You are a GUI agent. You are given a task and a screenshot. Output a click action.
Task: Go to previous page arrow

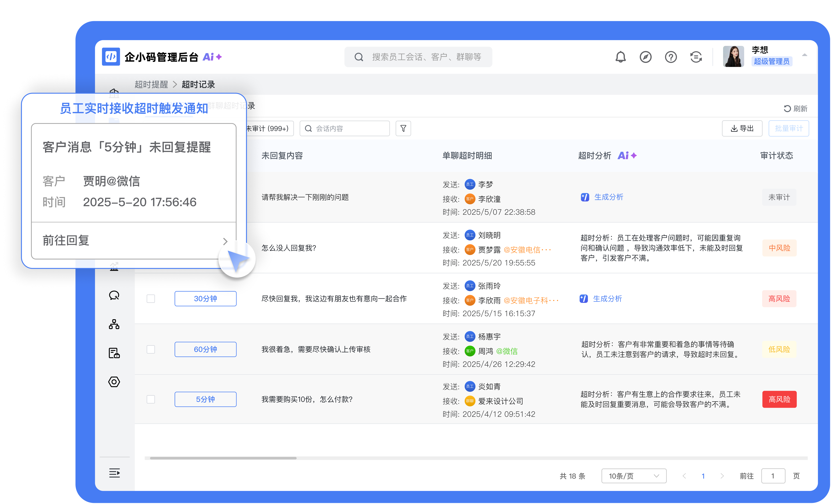click(x=684, y=476)
